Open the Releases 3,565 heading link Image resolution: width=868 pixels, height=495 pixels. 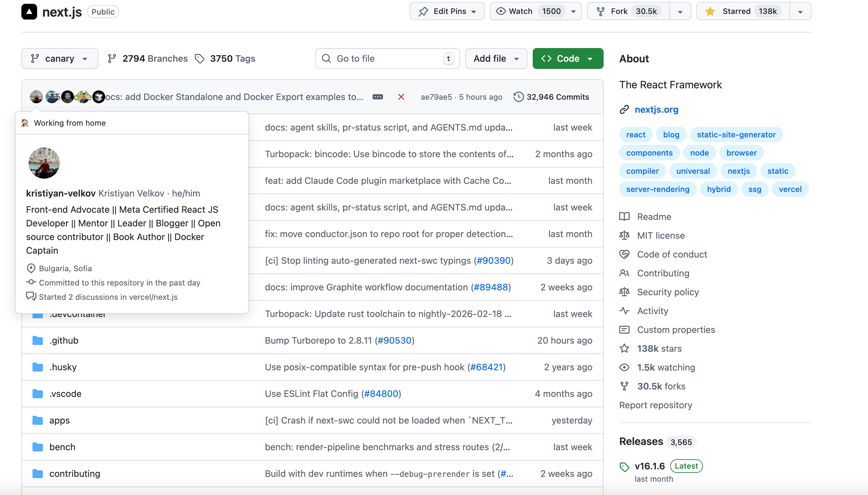click(x=657, y=441)
